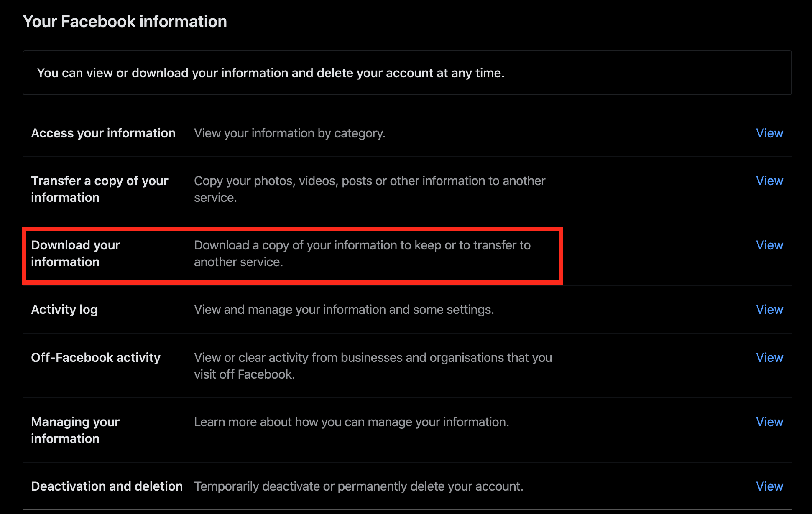The height and width of the screenshot is (514, 812).
Task: Click View for Off-Facebook activity
Action: click(769, 357)
